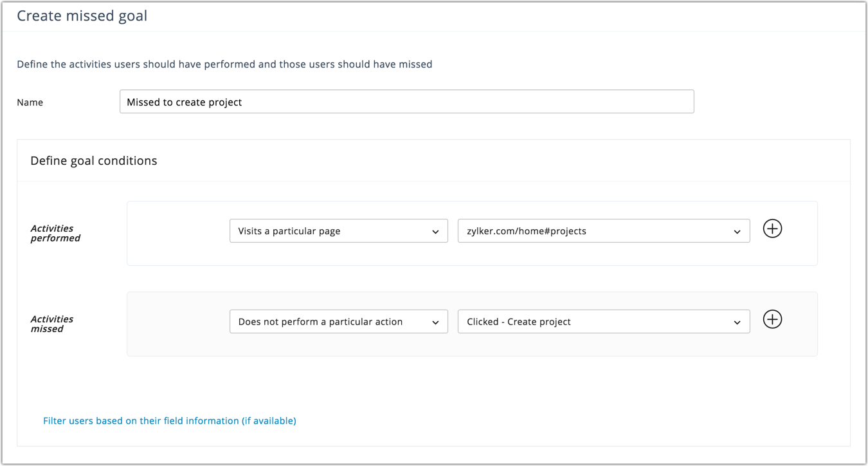
Task: Click chevron arrow beside "Clicked - Create project"
Action: pos(737,322)
